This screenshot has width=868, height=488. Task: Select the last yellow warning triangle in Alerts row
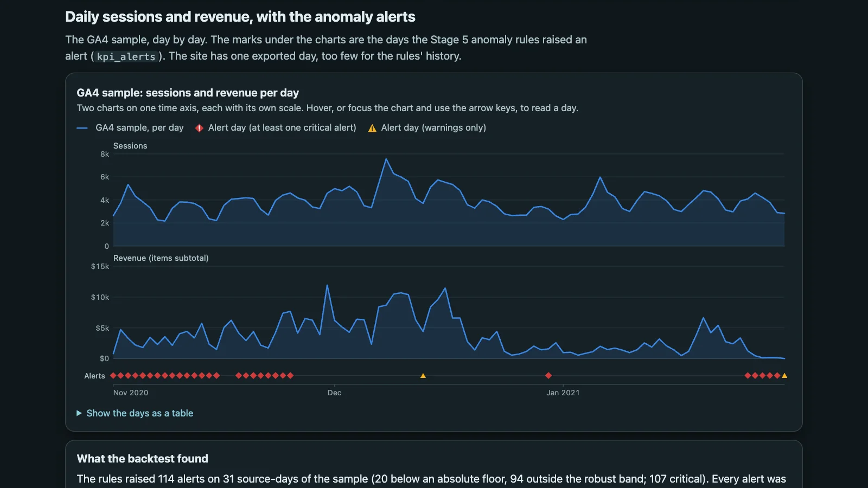pos(784,376)
